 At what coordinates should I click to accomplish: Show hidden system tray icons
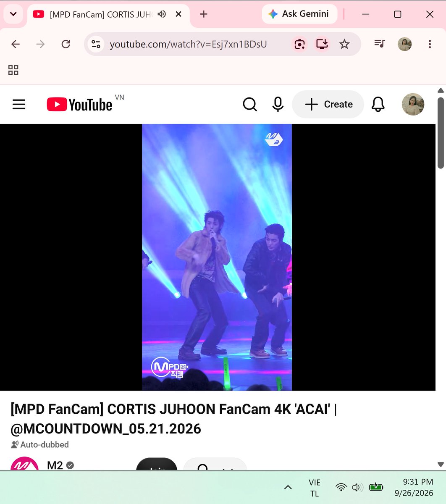[288, 487]
